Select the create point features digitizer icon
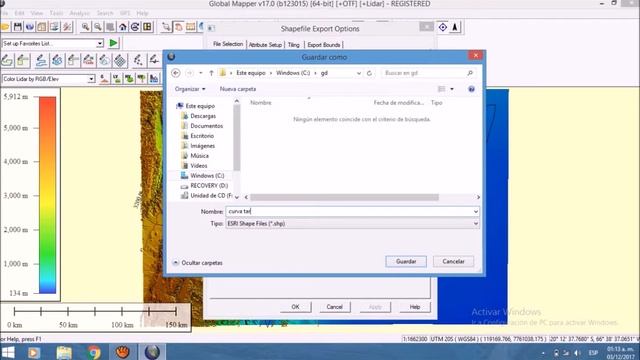 [x=138, y=61]
